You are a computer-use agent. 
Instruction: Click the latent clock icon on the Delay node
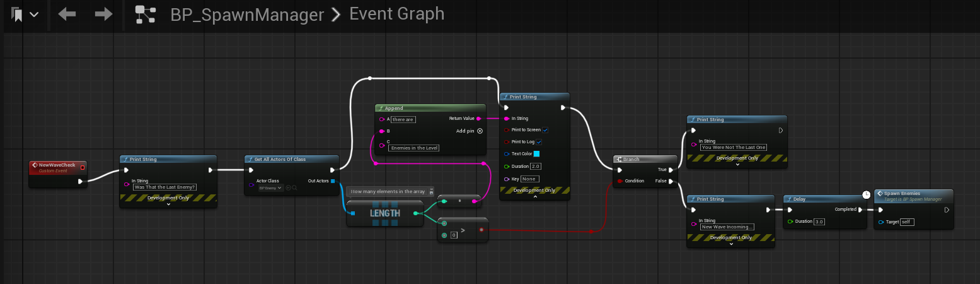[866, 194]
